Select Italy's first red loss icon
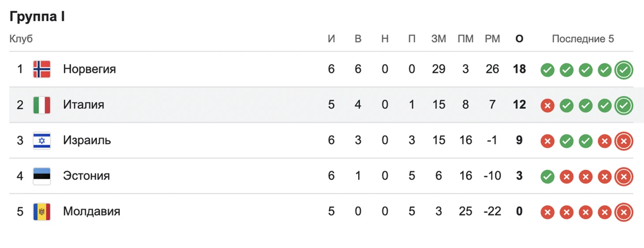 pyautogui.click(x=547, y=105)
